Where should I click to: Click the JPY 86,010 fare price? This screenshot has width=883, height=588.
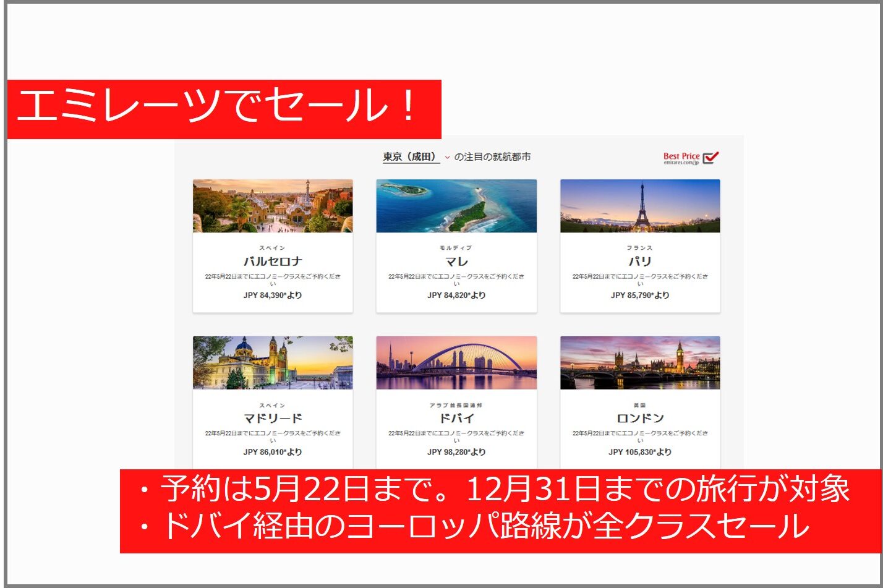click(273, 452)
